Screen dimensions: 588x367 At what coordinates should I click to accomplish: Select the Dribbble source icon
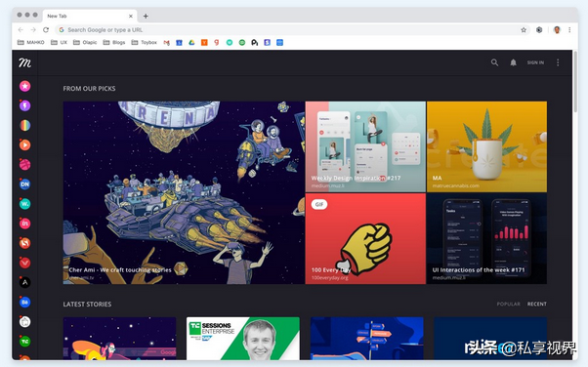tap(25, 165)
